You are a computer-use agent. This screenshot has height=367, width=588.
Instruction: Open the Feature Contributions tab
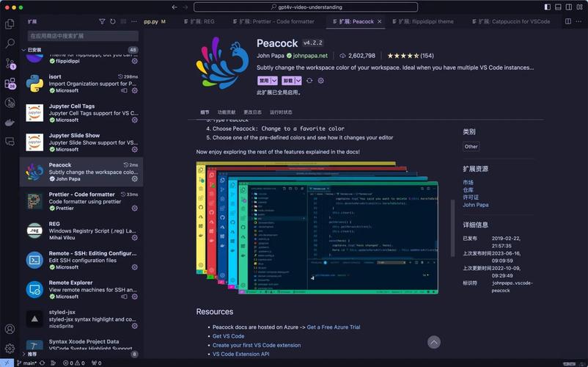[227, 112]
